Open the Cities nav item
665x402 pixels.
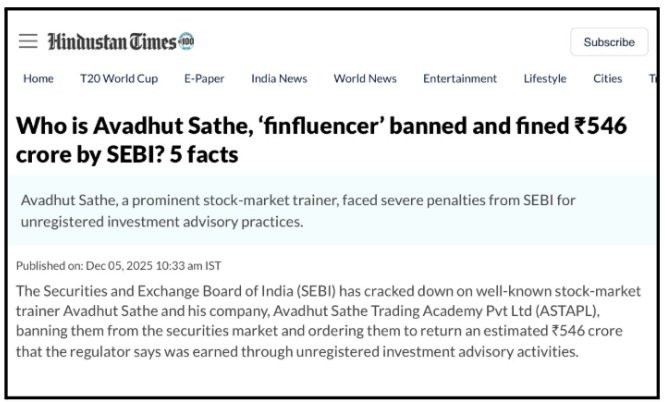point(607,78)
